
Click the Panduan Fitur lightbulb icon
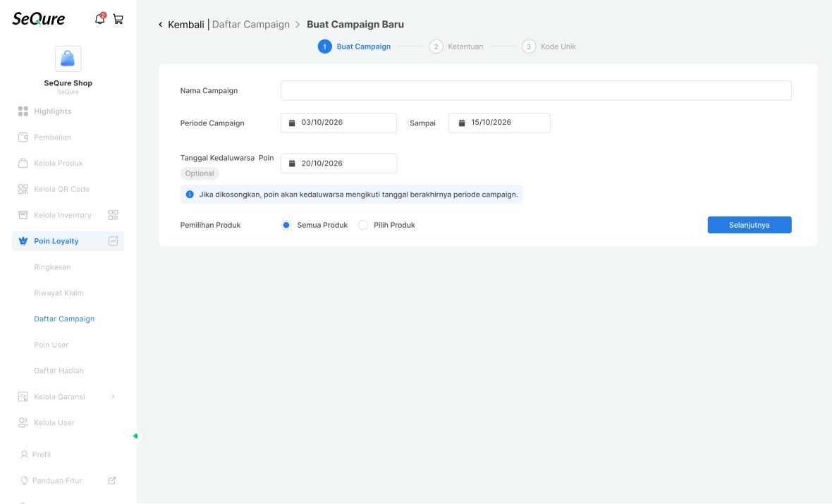24,481
